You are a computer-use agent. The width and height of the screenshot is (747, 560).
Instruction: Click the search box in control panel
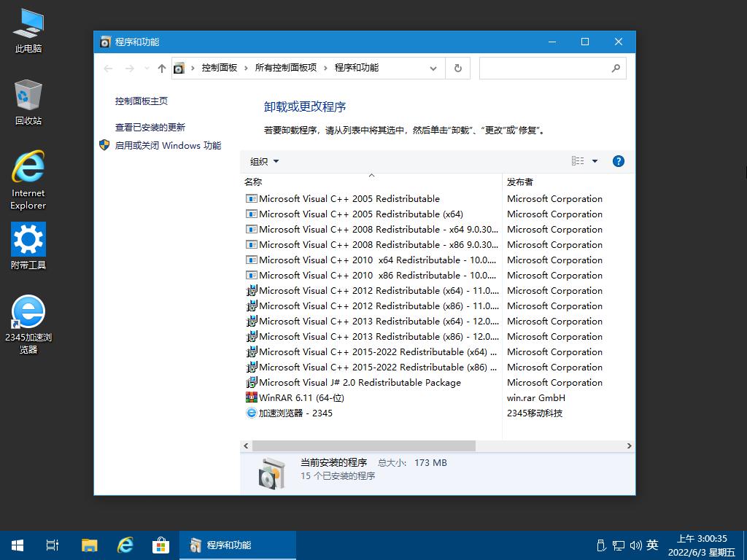point(553,68)
